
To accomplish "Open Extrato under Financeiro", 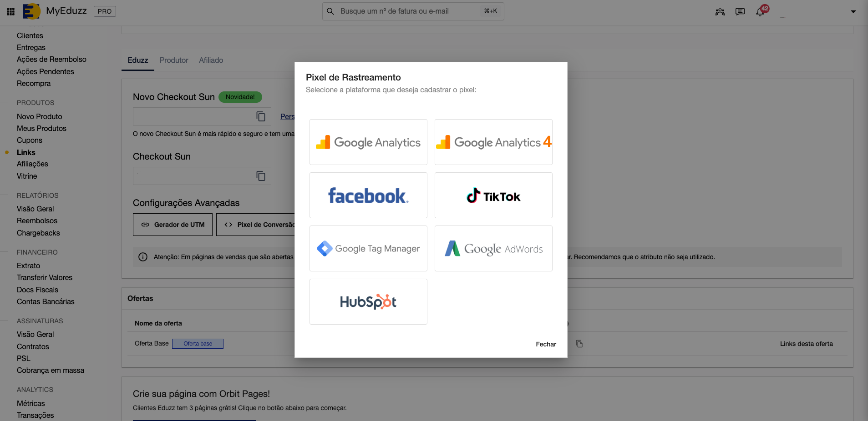I will 28,266.
